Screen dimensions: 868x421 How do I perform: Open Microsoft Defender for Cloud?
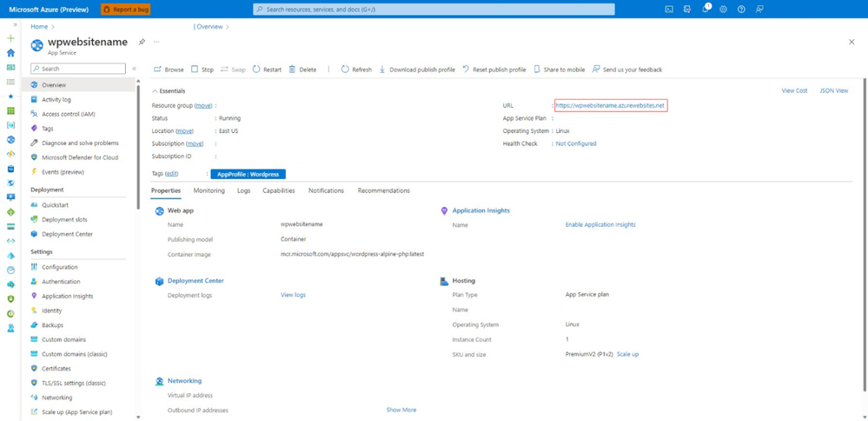pyautogui.click(x=78, y=157)
